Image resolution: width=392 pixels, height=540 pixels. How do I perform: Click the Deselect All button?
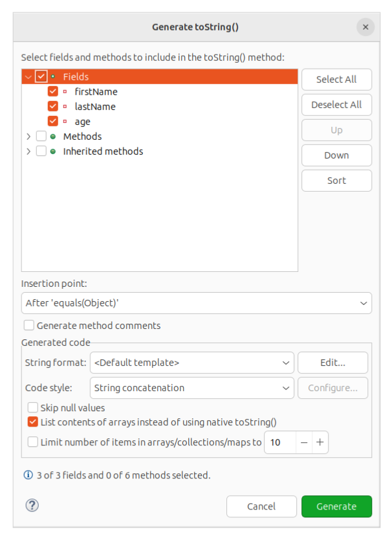tap(336, 105)
